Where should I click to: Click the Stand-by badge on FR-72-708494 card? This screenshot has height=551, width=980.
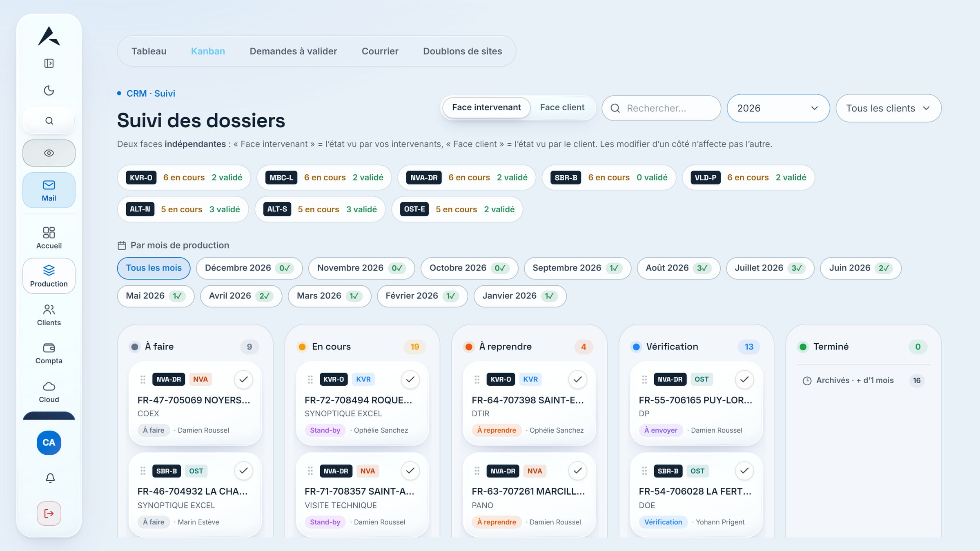pos(325,430)
